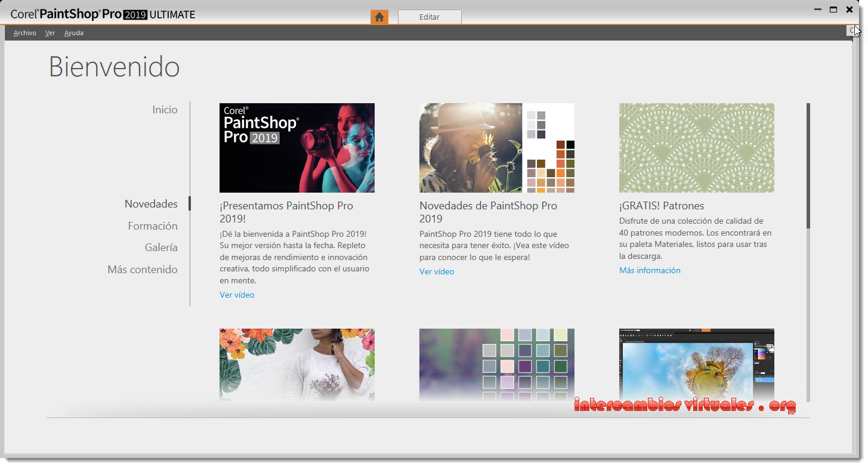
Task: Click the ¡GRATIS! Patrones heading
Action: [662, 206]
